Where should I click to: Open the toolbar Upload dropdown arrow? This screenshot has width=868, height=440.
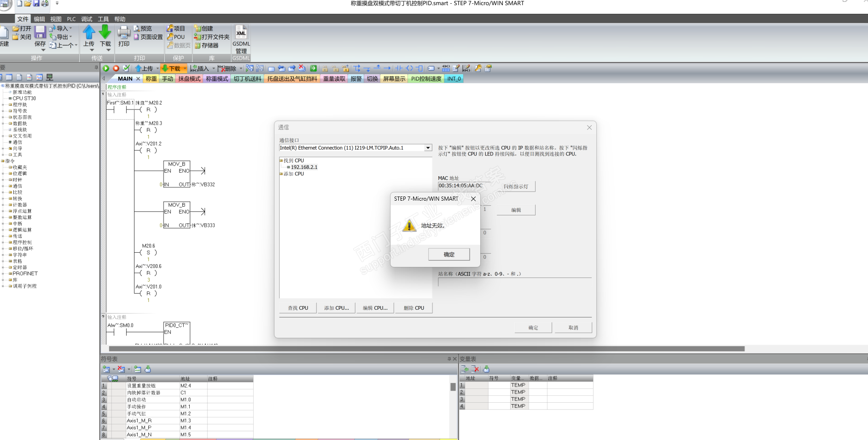[157, 69]
